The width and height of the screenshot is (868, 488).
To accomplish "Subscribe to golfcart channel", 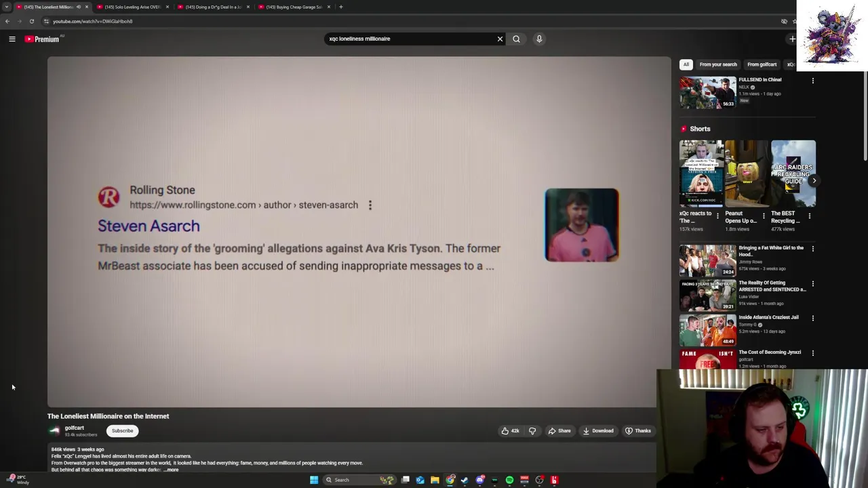I will tap(122, 431).
